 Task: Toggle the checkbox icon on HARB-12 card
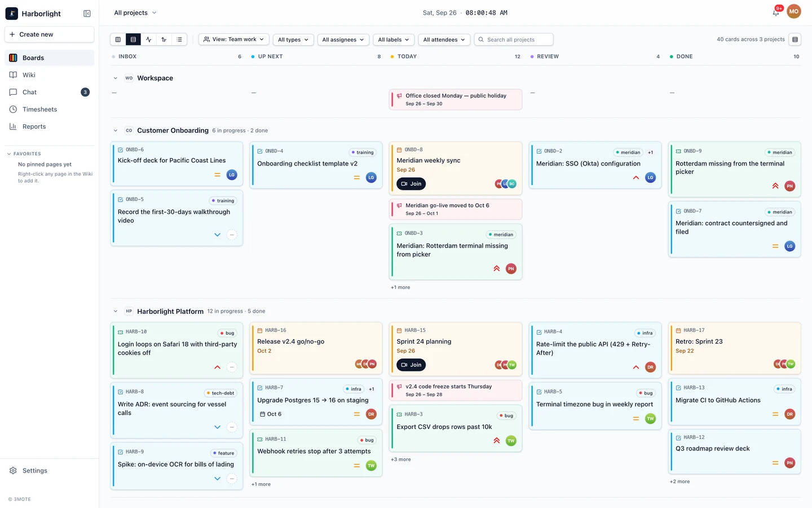point(678,437)
